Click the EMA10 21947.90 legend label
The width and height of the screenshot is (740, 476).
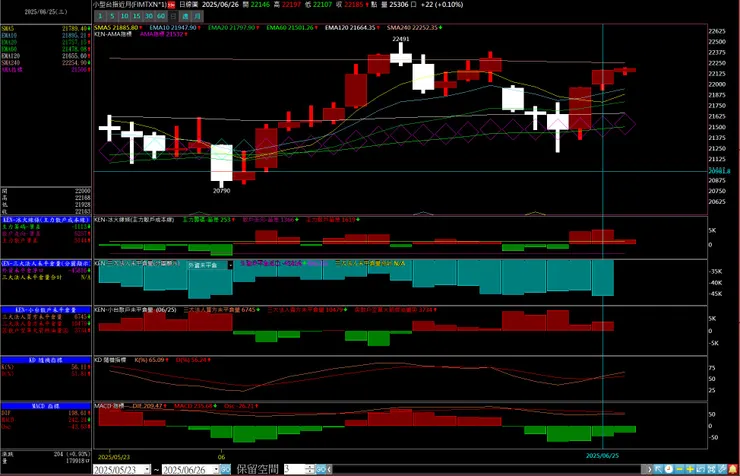(175, 28)
